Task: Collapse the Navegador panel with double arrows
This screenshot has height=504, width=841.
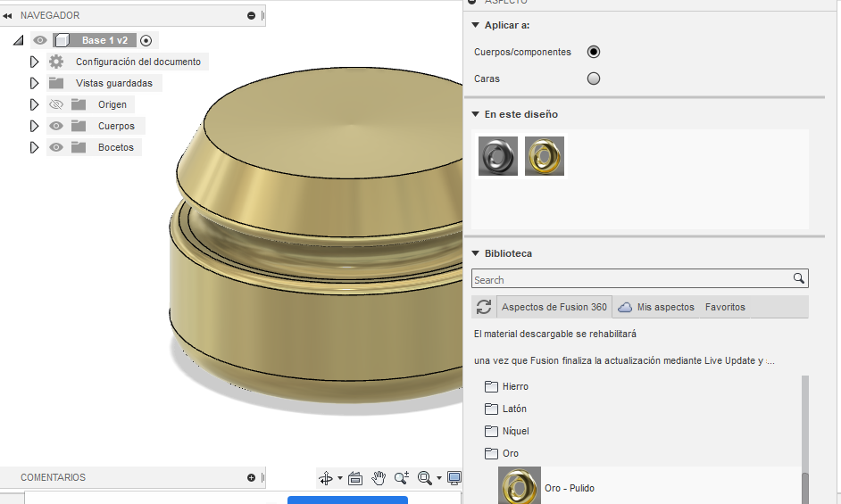Action: pyautogui.click(x=7, y=15)
